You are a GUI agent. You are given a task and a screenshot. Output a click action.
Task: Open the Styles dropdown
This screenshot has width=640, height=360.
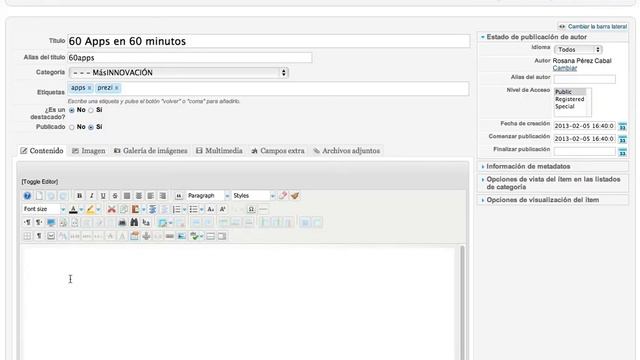click(253, 196)
